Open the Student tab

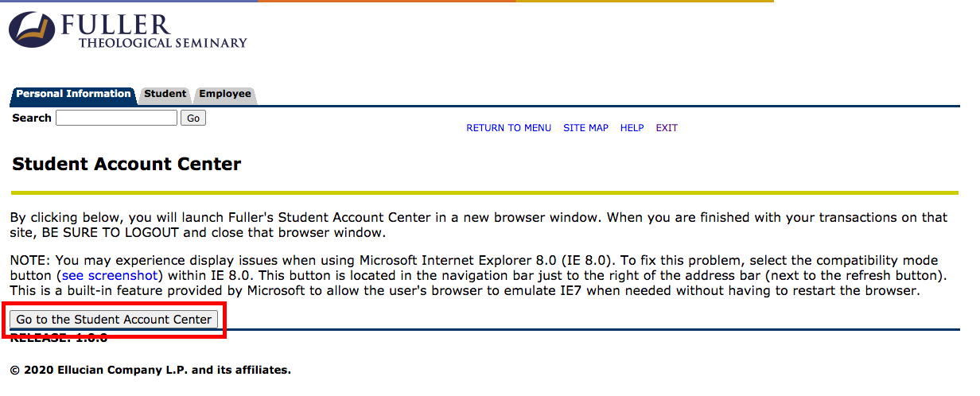[165, 94]
